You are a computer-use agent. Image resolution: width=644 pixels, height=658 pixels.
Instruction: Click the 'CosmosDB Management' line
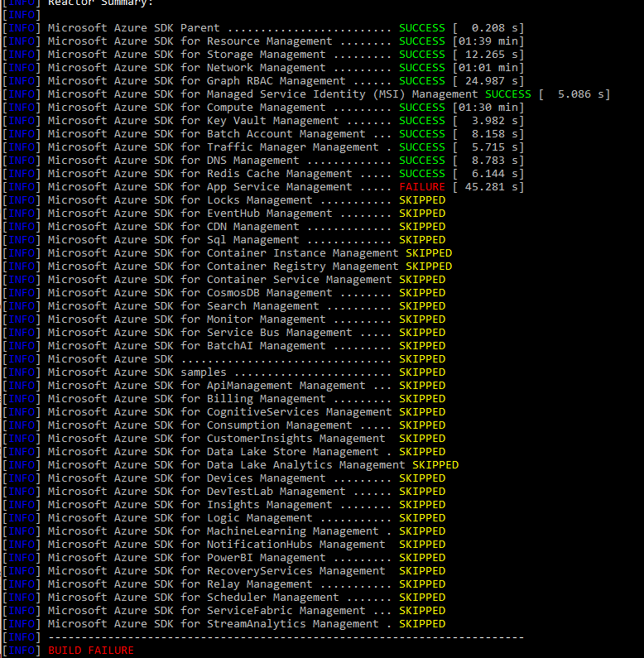pyautogui.click(x=224, y=293)
